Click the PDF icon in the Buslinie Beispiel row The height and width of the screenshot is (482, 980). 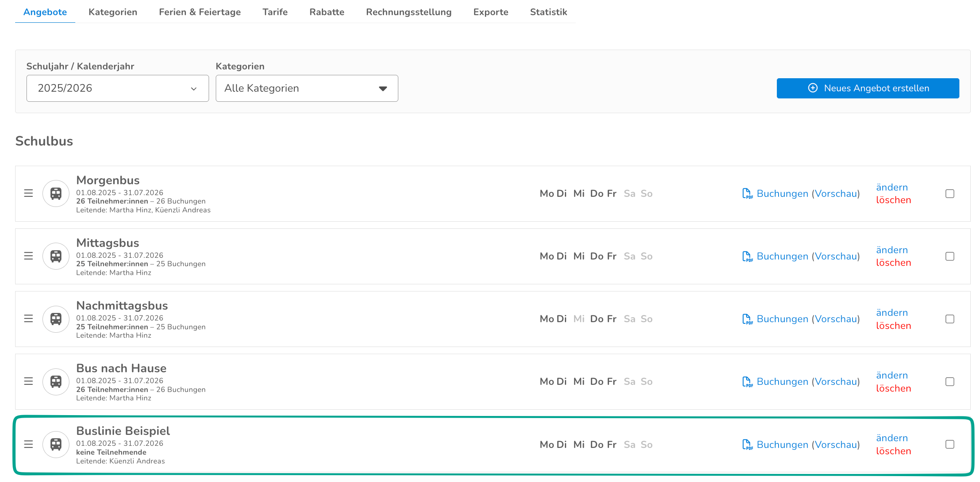(747, 445)
